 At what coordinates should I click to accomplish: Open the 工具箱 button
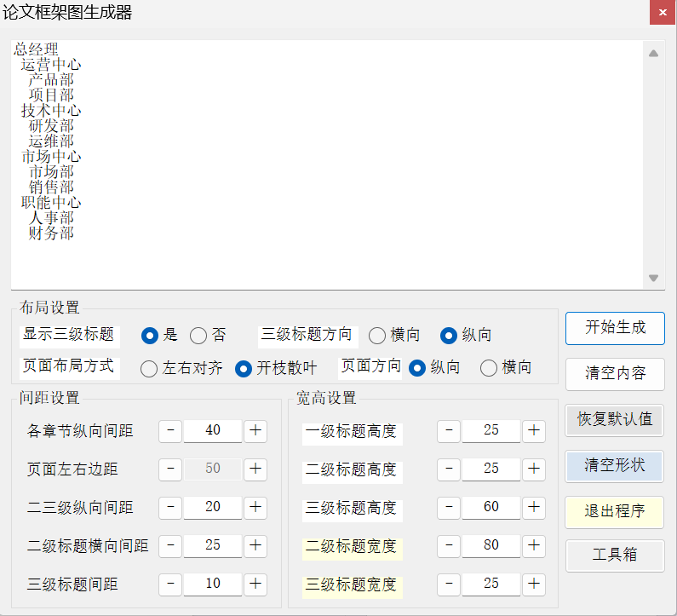click(x=615, y=556)
